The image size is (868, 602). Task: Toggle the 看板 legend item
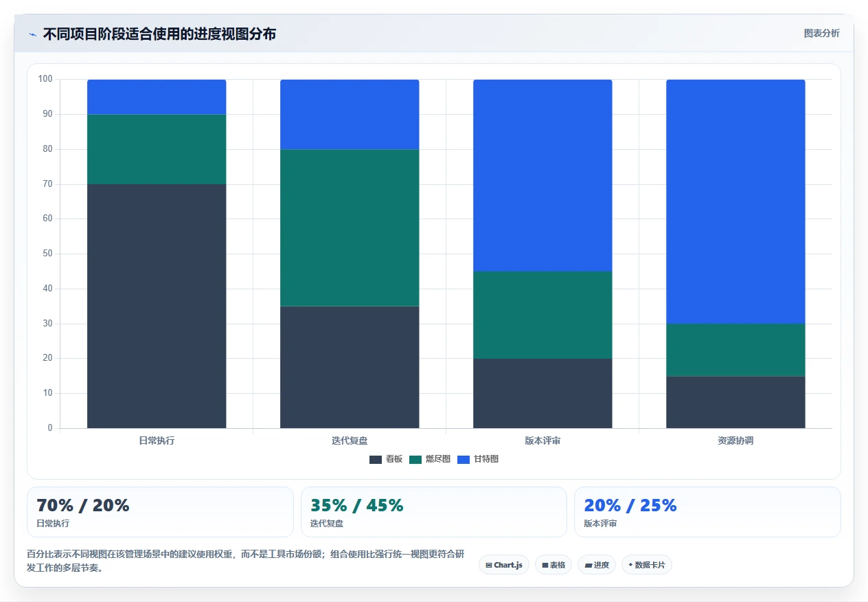[386, 459]
